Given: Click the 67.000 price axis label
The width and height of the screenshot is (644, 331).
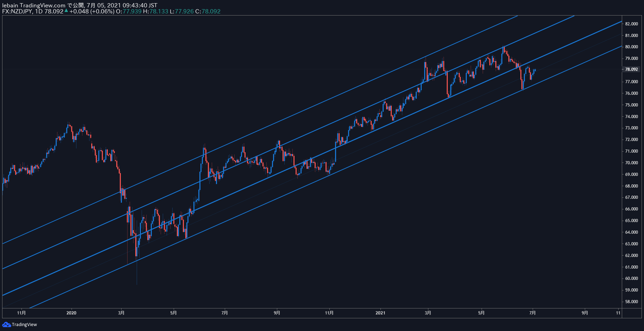Looking at the screenshot, I should click(x=631, y=197).
